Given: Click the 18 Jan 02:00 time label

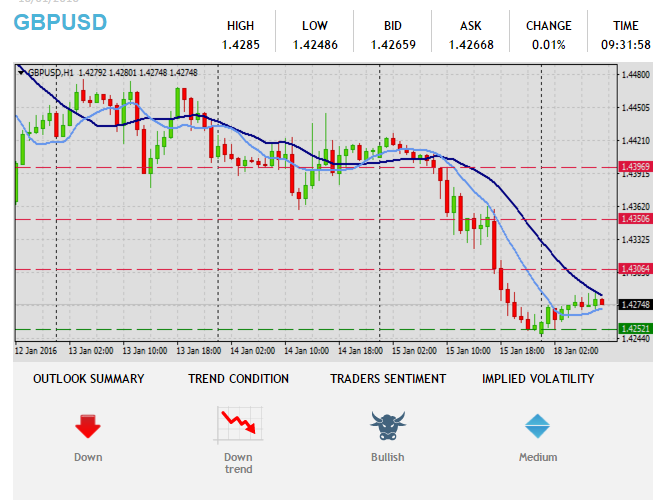Looking at the screenshot, I should (x=576, y=351).
